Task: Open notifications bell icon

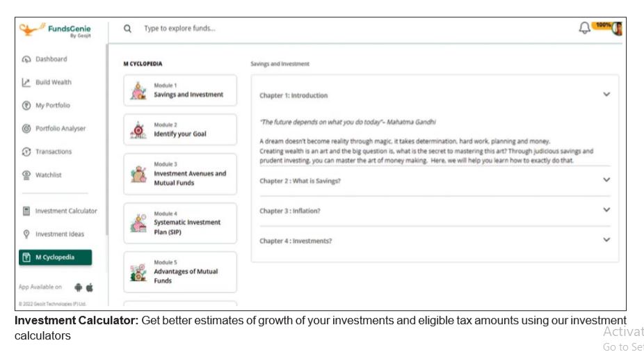Action: coord(584,28)
